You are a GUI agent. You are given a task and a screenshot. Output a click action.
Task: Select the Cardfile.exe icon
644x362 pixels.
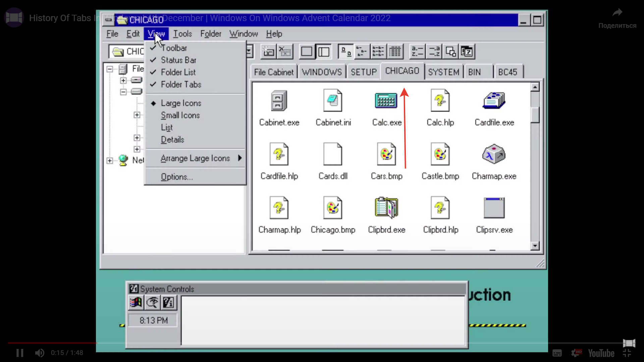pyautogui.click(x=494, y=101)
